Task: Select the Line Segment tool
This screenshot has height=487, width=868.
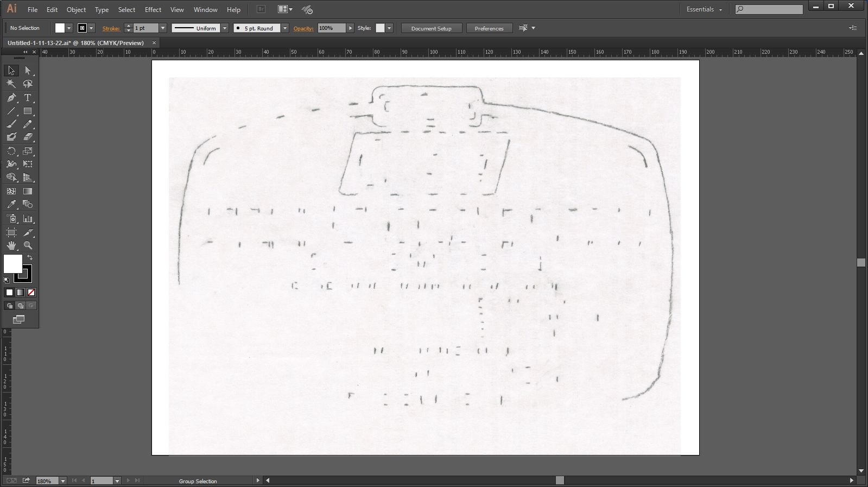Action: click(x=11, y=111)
